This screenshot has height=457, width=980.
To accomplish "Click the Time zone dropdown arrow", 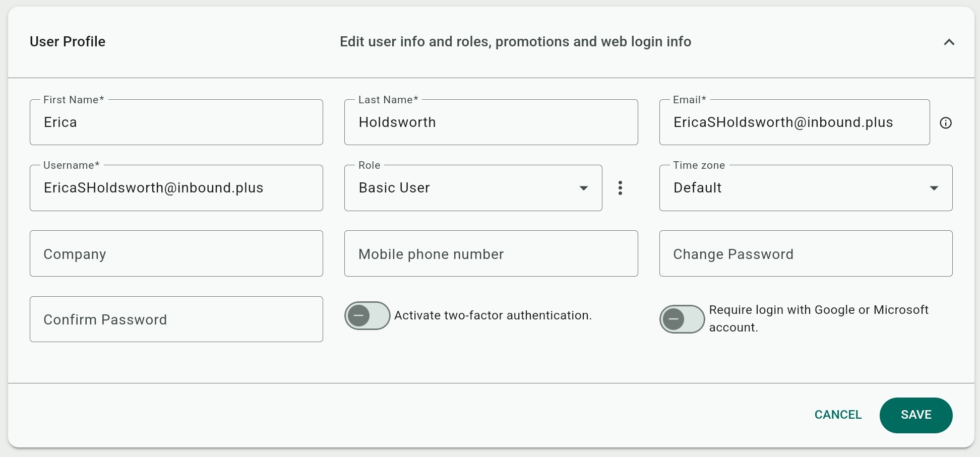I will (934, 188).
